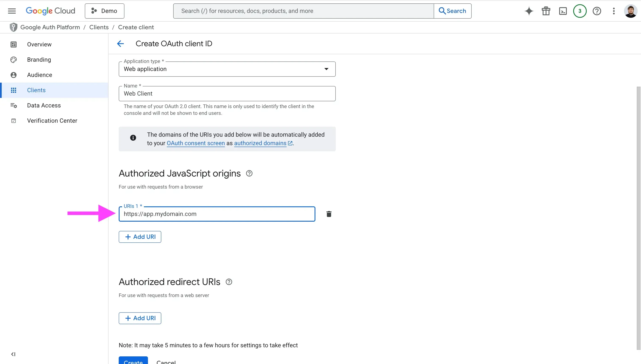Collapse the left navigation panel
641x364 pixels.
pyautogui.click(x=14, y=354)
